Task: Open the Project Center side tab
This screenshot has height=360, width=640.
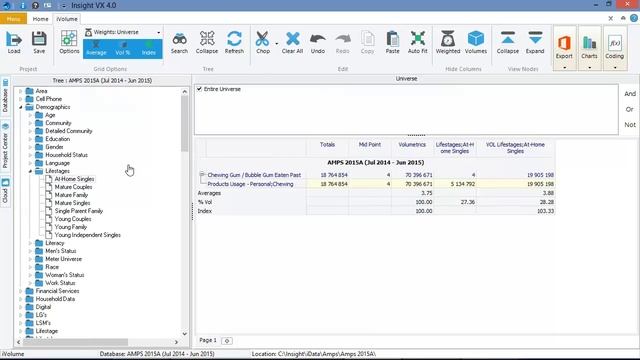Action: tap(5, 146)
